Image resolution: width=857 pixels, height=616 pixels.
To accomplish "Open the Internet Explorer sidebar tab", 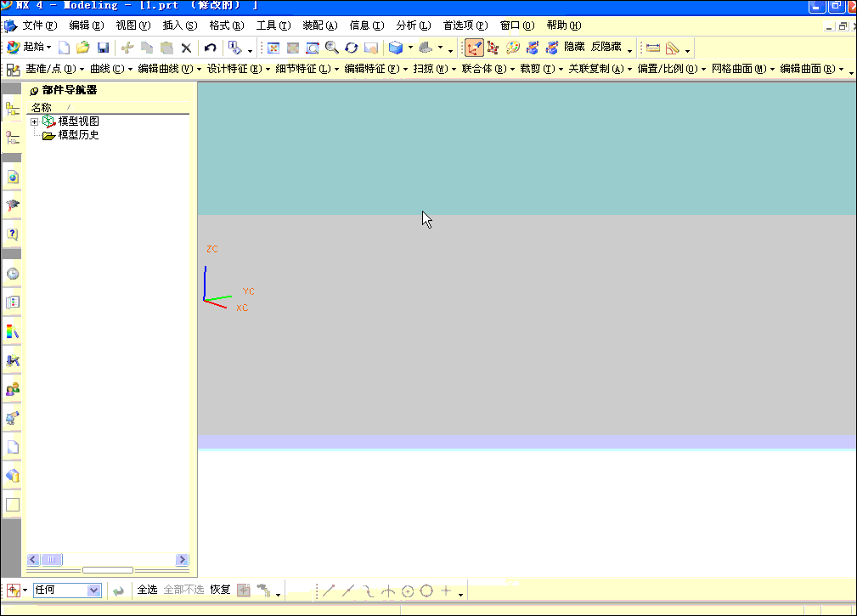I will point(13,177).
